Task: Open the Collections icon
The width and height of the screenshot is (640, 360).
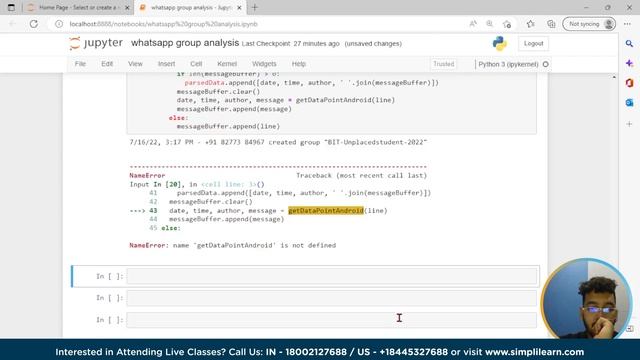Action: tap(551, 24)
